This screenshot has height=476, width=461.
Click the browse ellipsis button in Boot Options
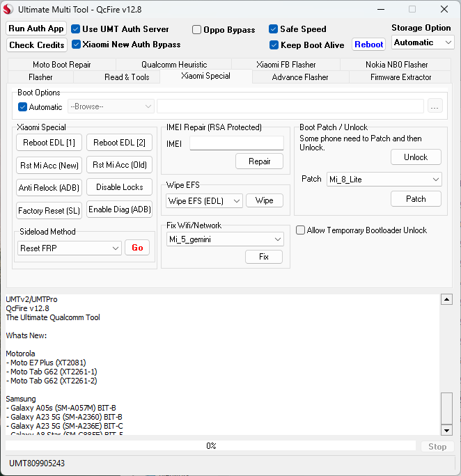pos(435,106)
